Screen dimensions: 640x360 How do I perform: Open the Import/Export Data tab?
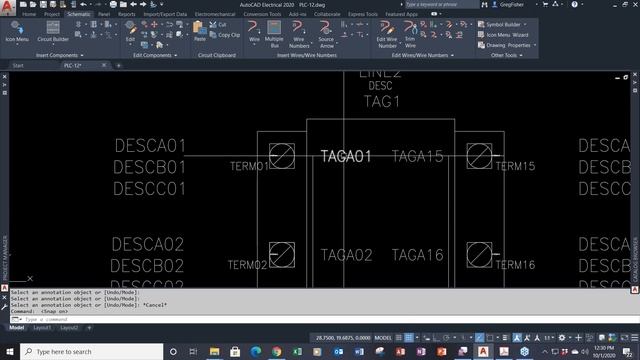click(x=165, y=14)
